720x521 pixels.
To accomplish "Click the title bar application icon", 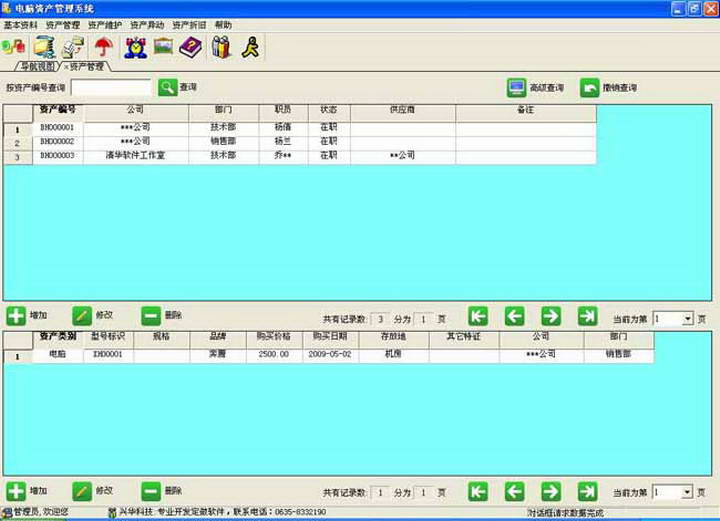I will click(6, 8).
